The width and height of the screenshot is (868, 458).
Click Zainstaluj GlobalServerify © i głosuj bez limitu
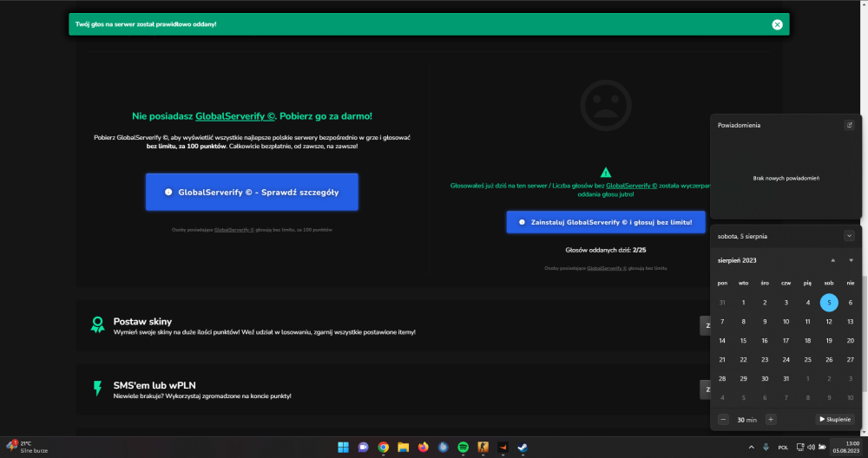pyautogui.click(x=606, y=222)
